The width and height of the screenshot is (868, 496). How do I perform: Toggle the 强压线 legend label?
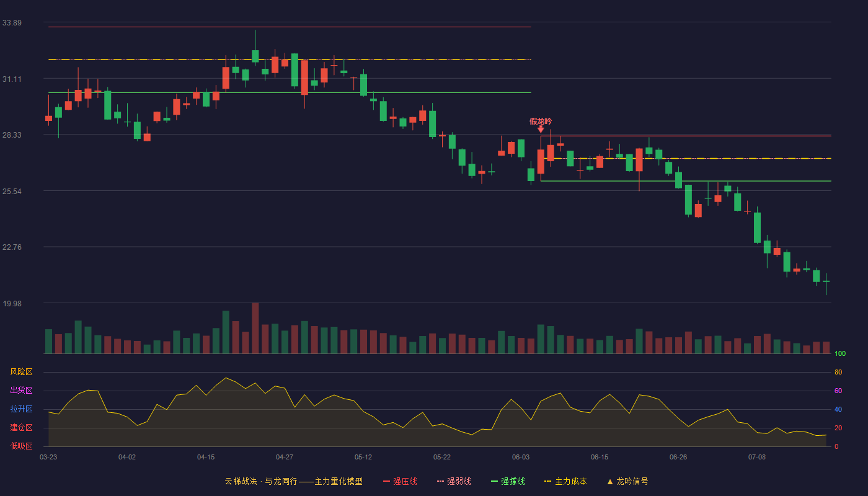click(405, 481)
